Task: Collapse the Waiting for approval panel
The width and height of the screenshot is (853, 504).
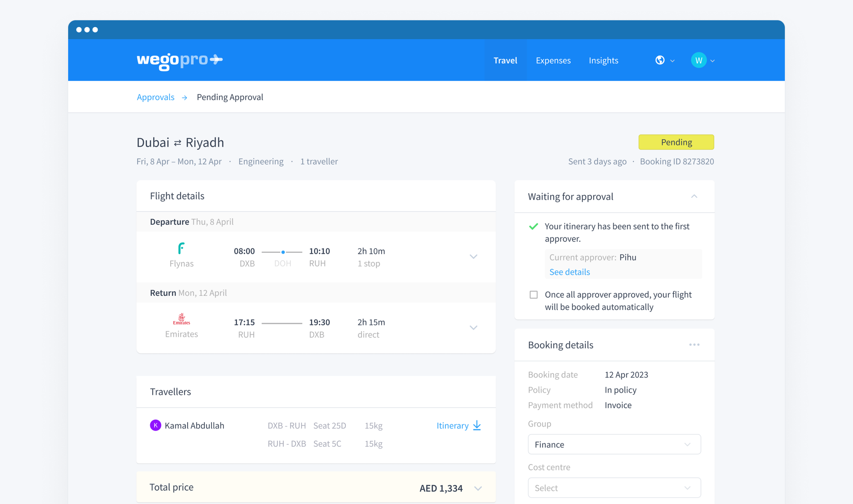Action: tap(694, 196)
